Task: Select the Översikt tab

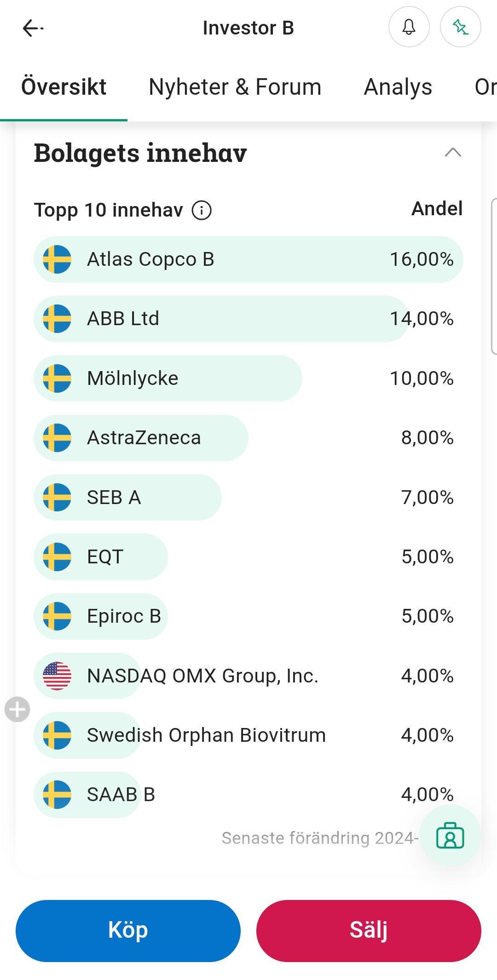Action: (64, 87)
